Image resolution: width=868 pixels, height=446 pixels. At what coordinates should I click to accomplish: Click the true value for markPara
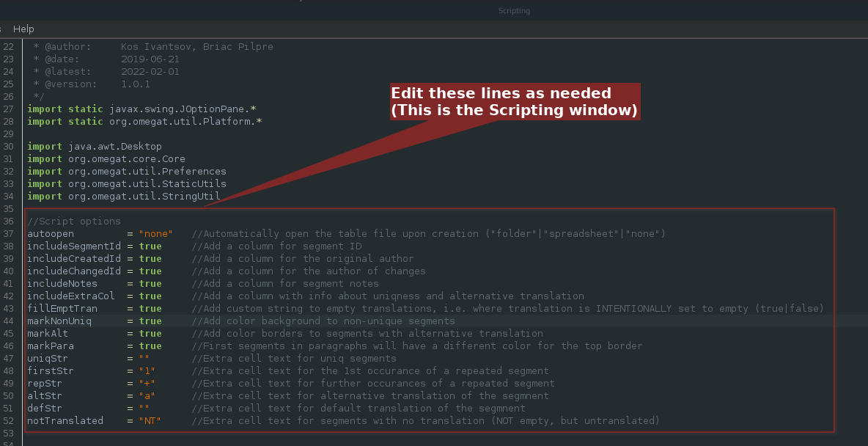[150, 346]
